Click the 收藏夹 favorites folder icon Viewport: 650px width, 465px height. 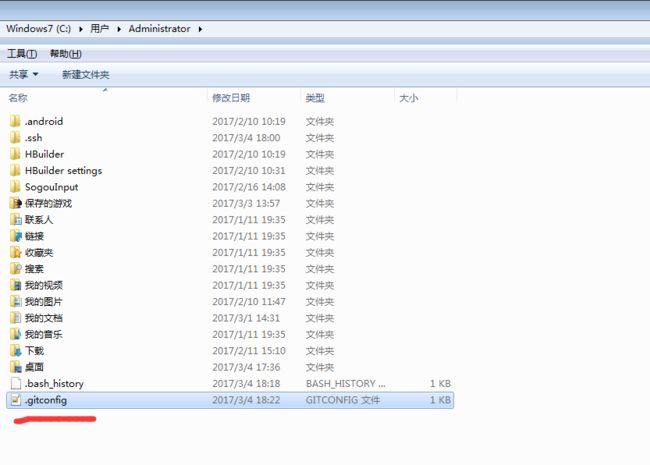pyautogui.click(x=15, y=252)
